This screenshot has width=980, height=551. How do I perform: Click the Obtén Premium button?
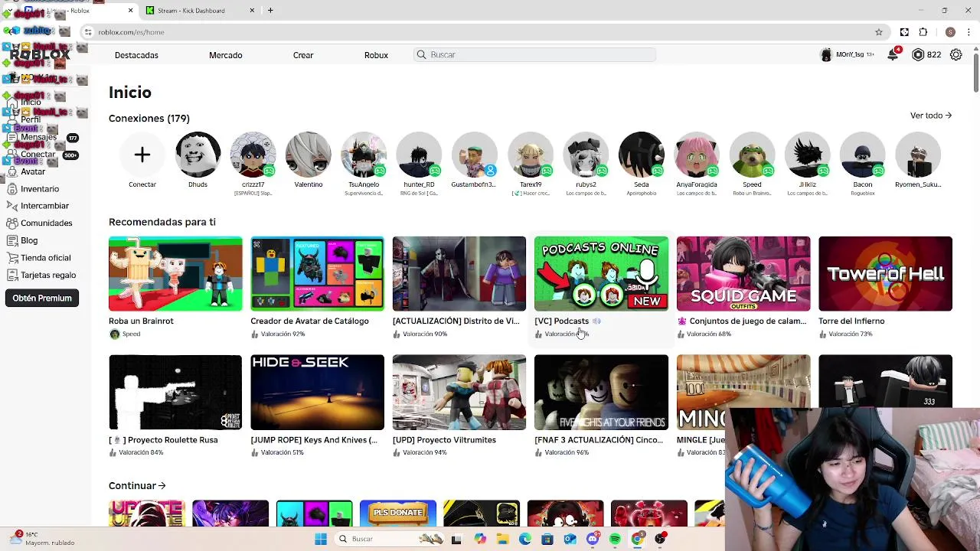click(x=42, y=298)
